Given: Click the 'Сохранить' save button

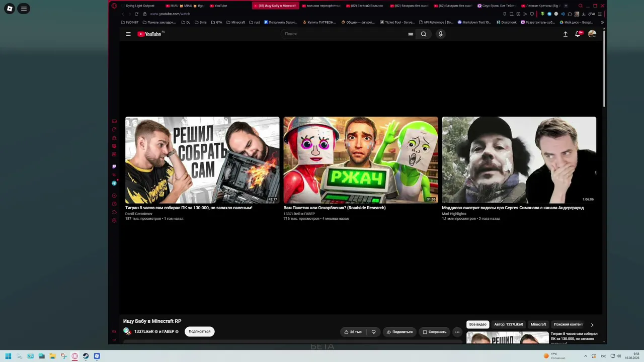Looking at the screenshot, I should pyautogui.click(x=434, y=332).
